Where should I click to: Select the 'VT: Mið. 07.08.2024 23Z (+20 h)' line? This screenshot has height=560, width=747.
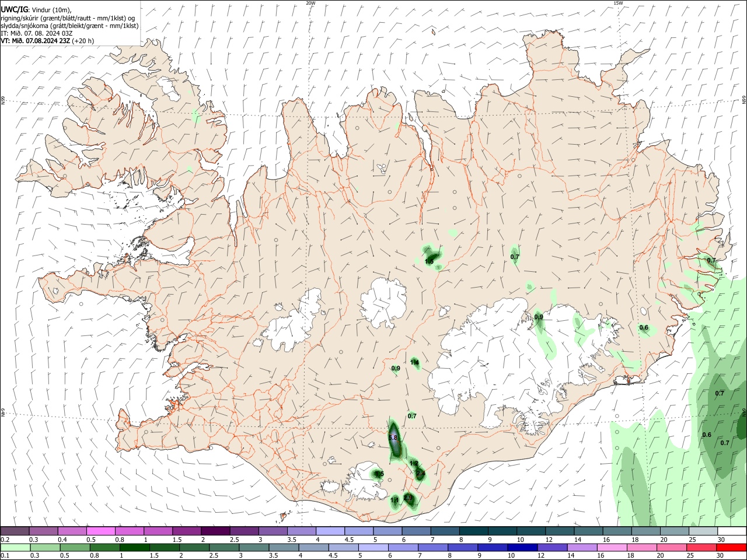pos(47,41)
